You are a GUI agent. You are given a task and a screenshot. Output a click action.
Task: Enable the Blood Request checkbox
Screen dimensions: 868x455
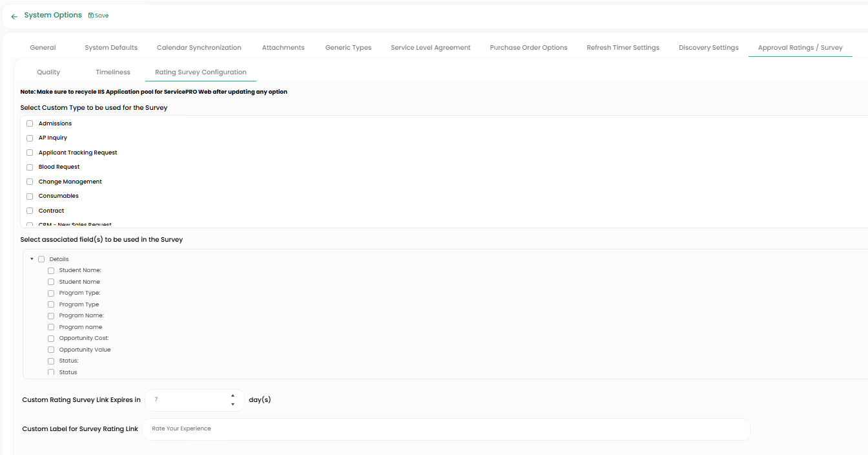pyautogui.click(x=30, y=167)
